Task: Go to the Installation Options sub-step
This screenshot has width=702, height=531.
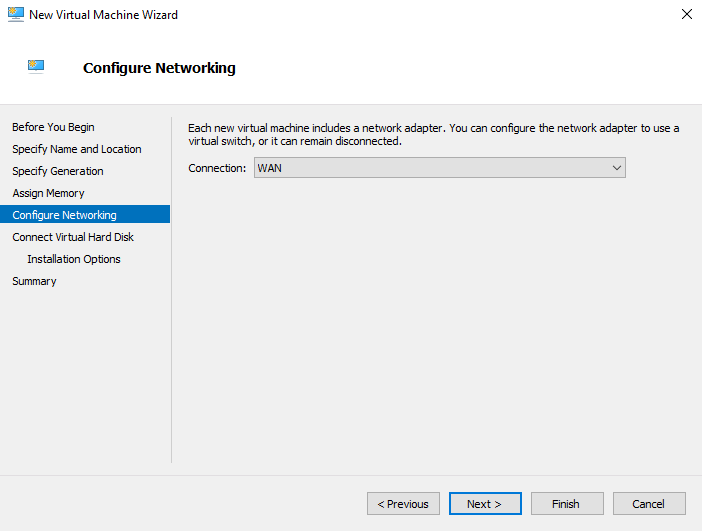Action: [x=74, y=259]
